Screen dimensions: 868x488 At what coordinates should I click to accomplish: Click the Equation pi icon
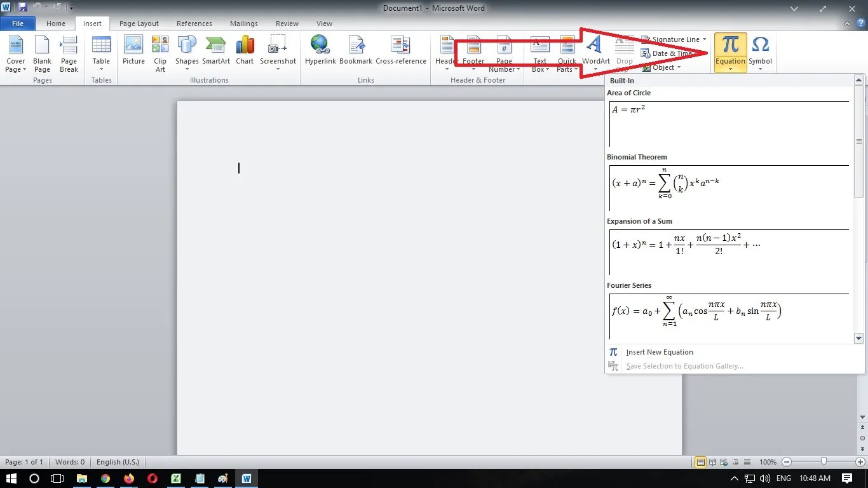point(730,44)
